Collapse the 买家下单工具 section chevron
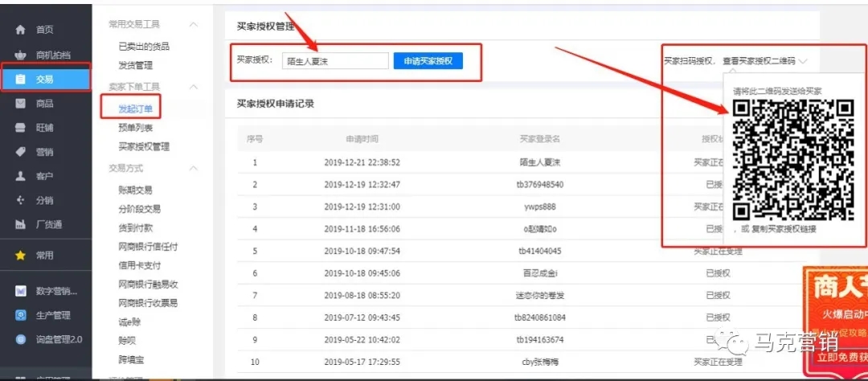The width and height of the screenshot is (868, 381). 193,86
